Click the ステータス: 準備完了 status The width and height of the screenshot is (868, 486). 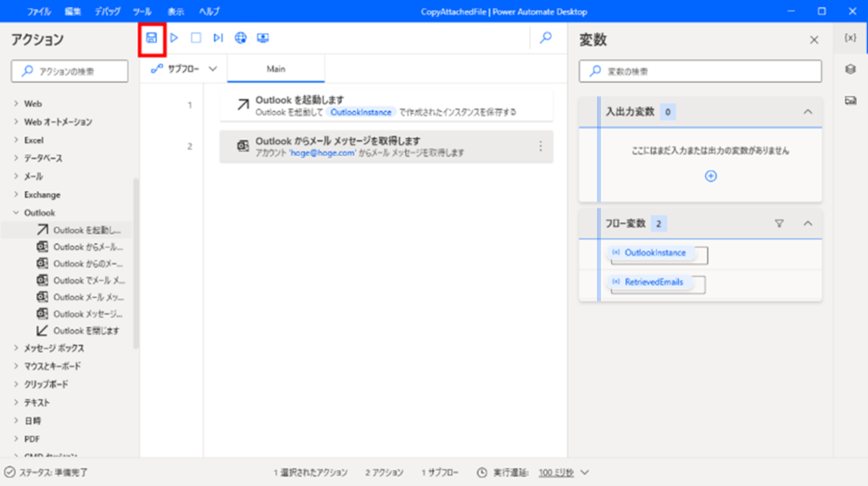click(x=47, y=472)
